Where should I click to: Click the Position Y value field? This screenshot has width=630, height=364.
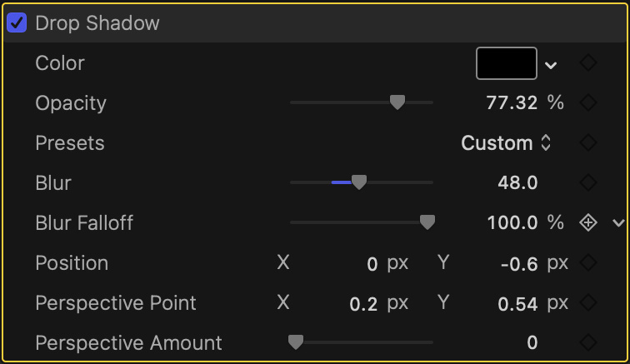click(517, 264)
